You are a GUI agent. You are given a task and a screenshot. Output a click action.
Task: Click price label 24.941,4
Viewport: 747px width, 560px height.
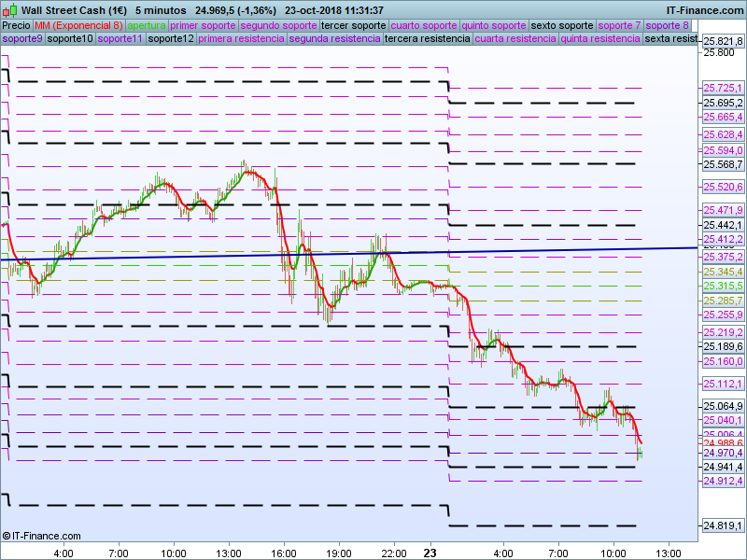723,467
